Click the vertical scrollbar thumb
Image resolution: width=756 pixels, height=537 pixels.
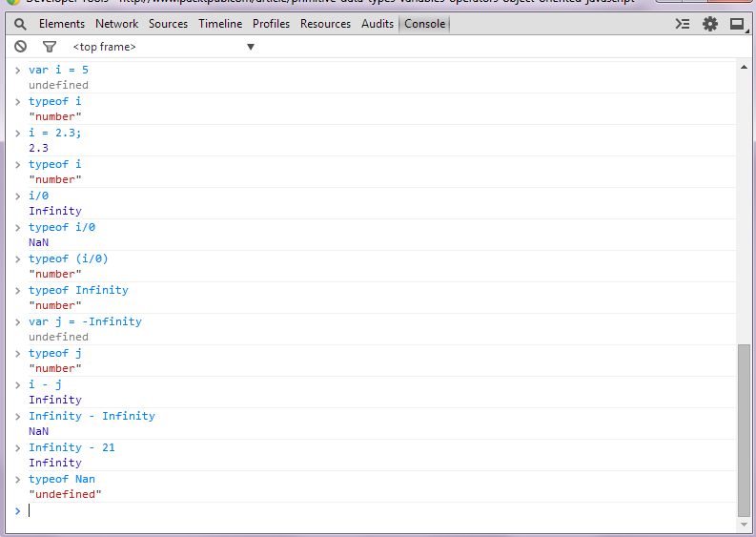[744, 430]
